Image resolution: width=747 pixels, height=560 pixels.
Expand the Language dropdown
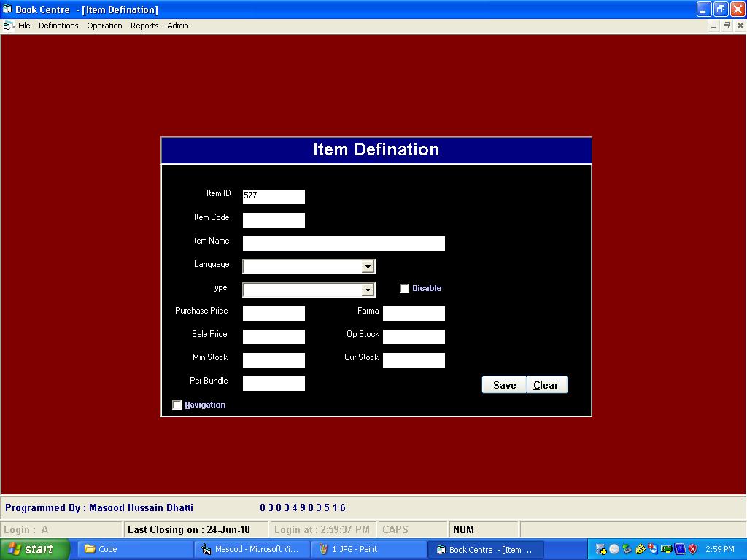pos(368,267)
